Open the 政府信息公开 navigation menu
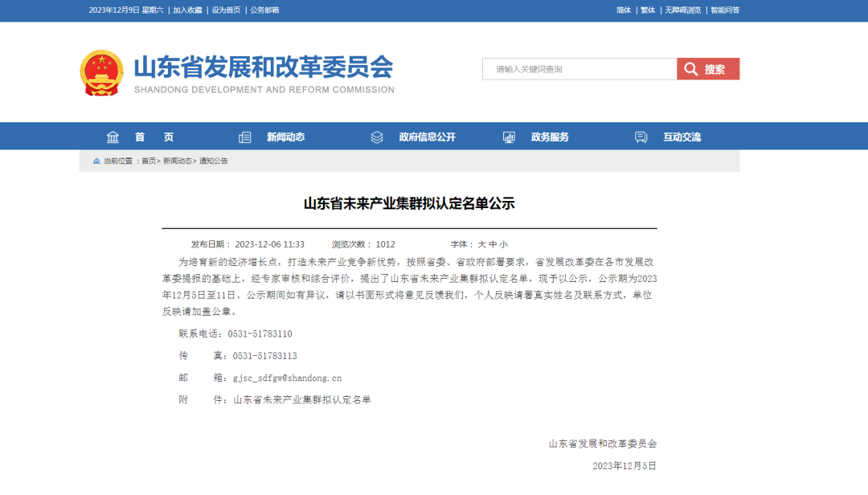Viewport: 868px width, 495px height. pos(428,137)
